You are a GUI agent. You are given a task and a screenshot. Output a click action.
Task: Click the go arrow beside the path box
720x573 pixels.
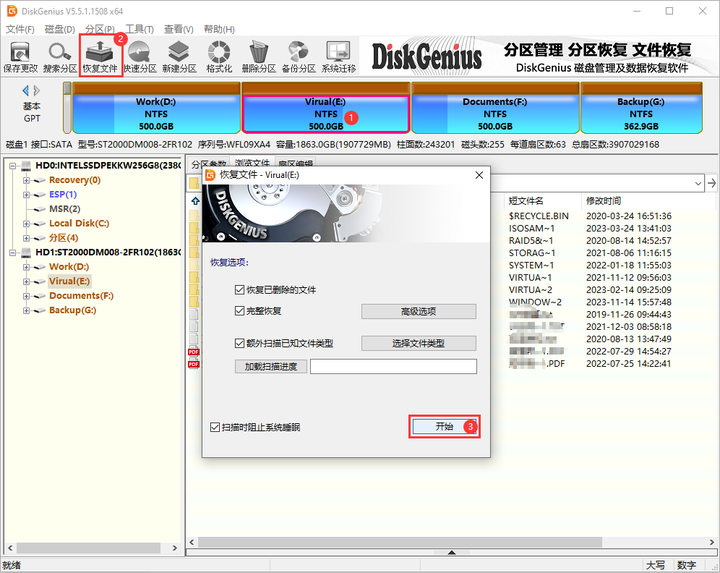(x=712, y=183)
